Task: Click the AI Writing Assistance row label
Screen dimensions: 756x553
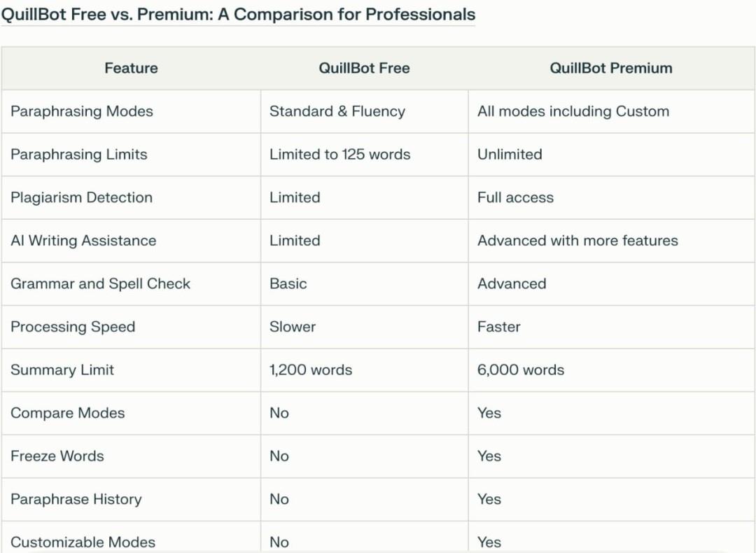Action: click(83, 241)
